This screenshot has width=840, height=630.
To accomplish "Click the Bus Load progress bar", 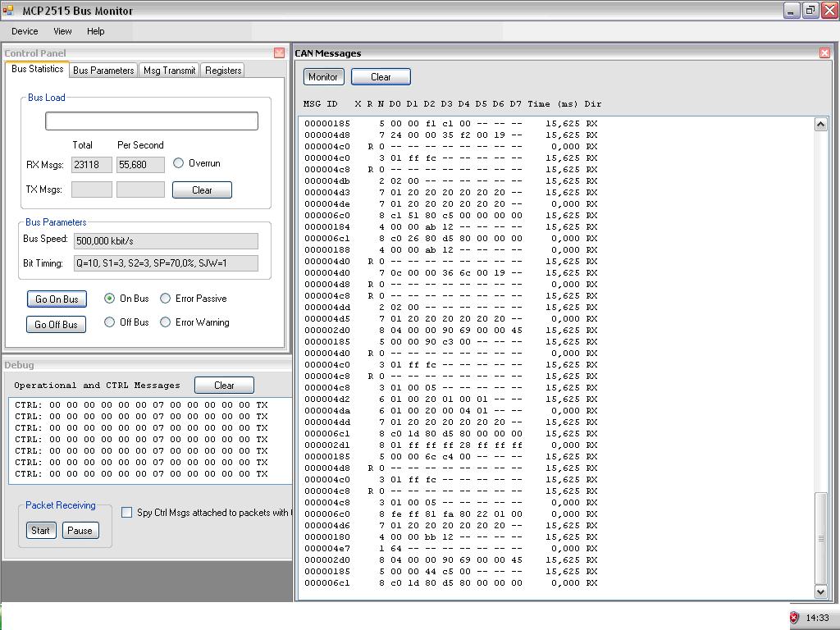I will (152, 121).
